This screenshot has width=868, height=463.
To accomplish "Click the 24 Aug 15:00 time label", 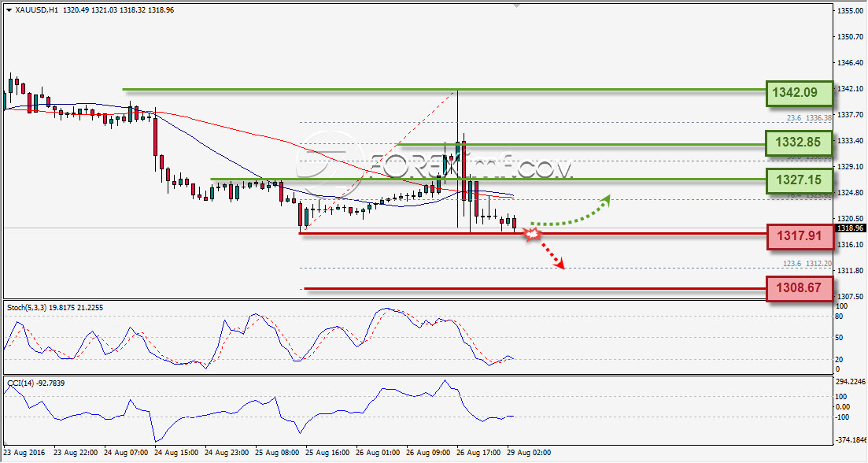I will (x=176, y=453).
